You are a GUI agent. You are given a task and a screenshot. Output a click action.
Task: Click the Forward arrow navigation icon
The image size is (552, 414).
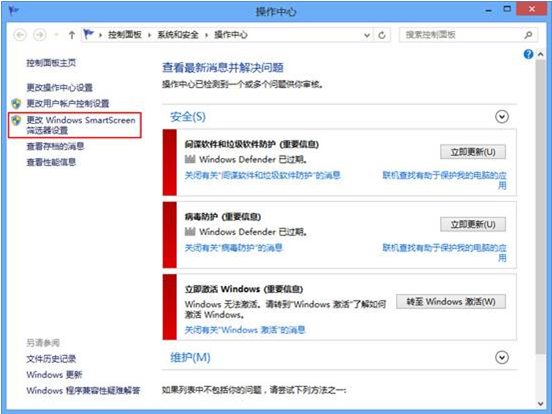(x=39, y=35)
